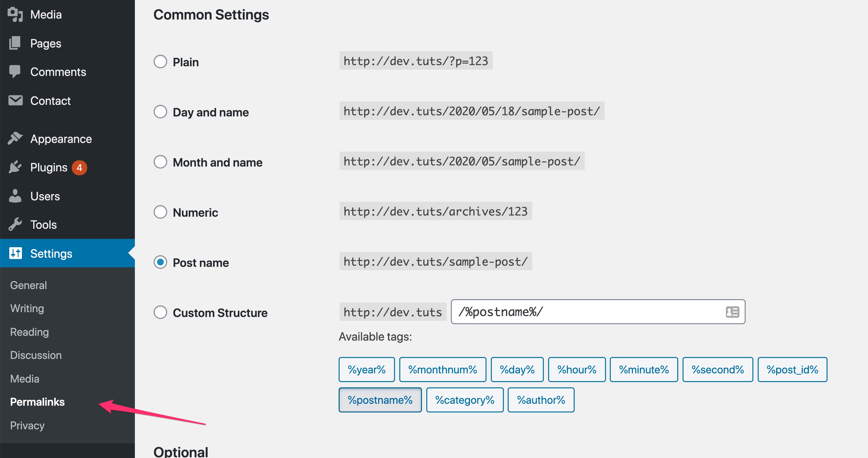This screenshot has height=458, width=868.
Task: Click the Settings sliders icon
Action: (x=15, y=253)
